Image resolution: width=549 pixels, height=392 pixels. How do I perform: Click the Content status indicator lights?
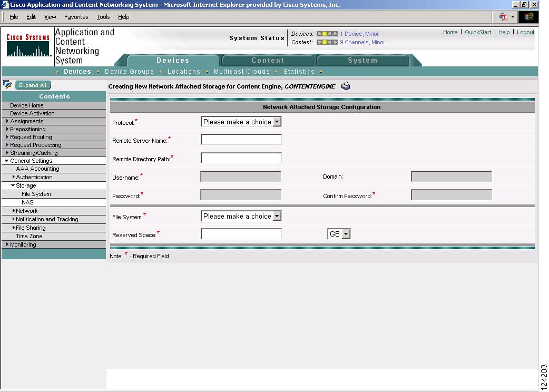pyautogui.click(x=327, y=42)
